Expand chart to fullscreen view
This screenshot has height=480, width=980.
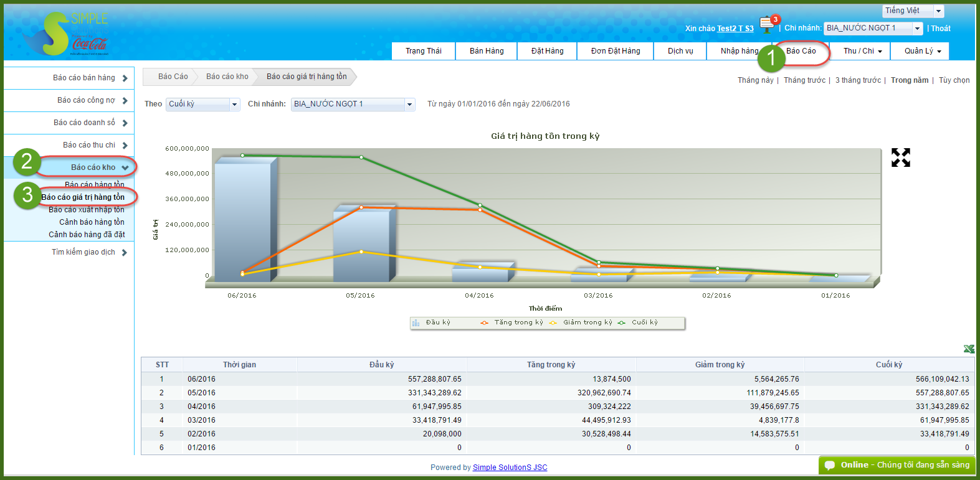pos(900,158)
